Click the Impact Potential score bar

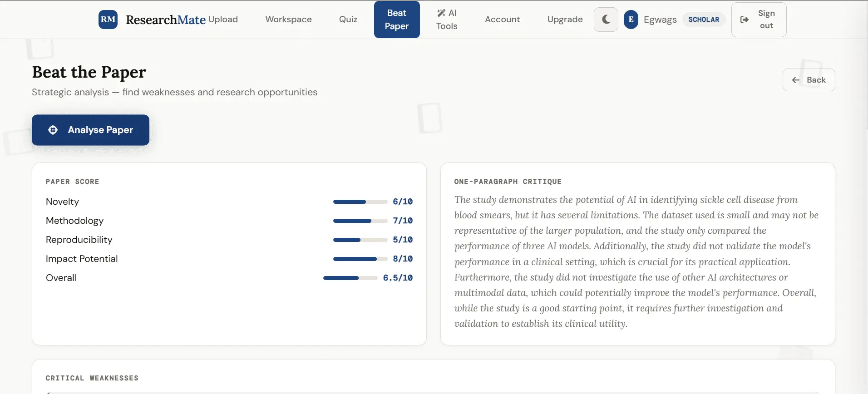(x=360, y=259)
